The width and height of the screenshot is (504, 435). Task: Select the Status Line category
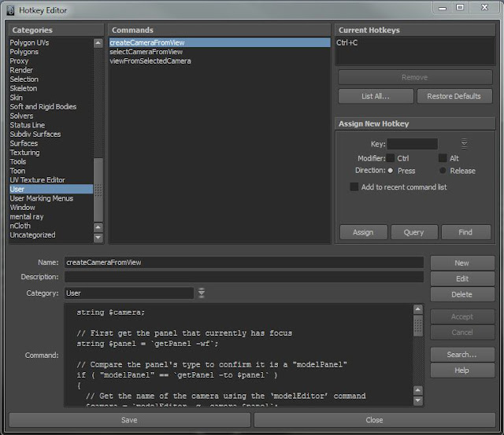tap(50, 125)
